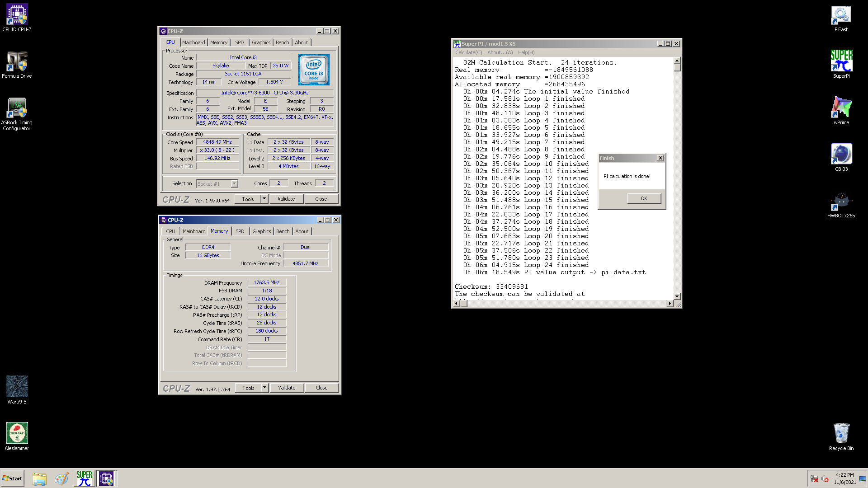Viewport: 868px width, 488px height.
Task: Switch to Mainboard tab in top CPU-Z
Action: tap(193, 42)
